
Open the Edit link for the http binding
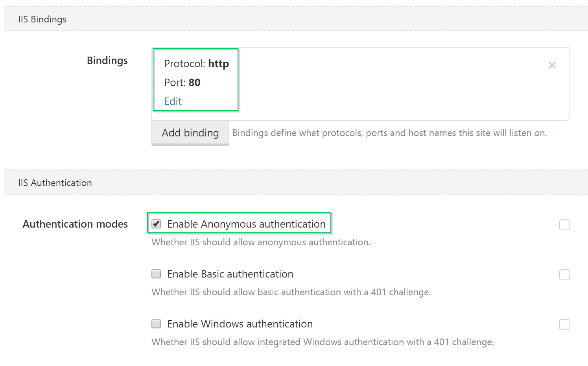tap(173, 101)
